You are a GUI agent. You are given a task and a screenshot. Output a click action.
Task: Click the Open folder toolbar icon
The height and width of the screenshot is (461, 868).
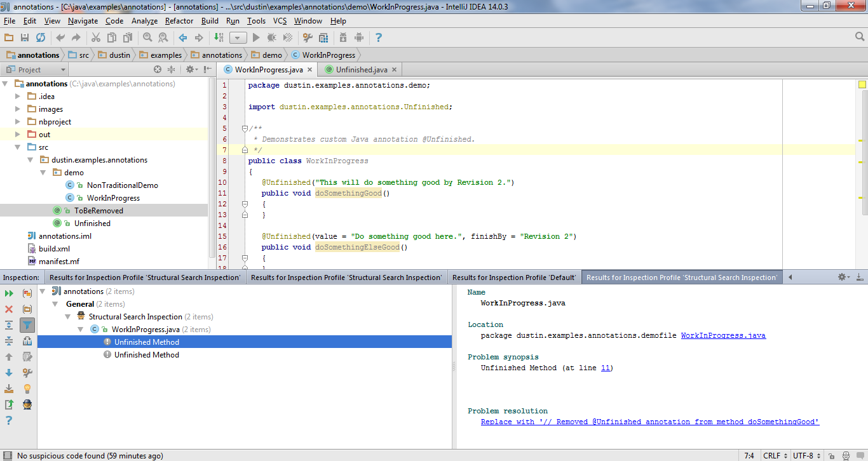coord(9,38)
